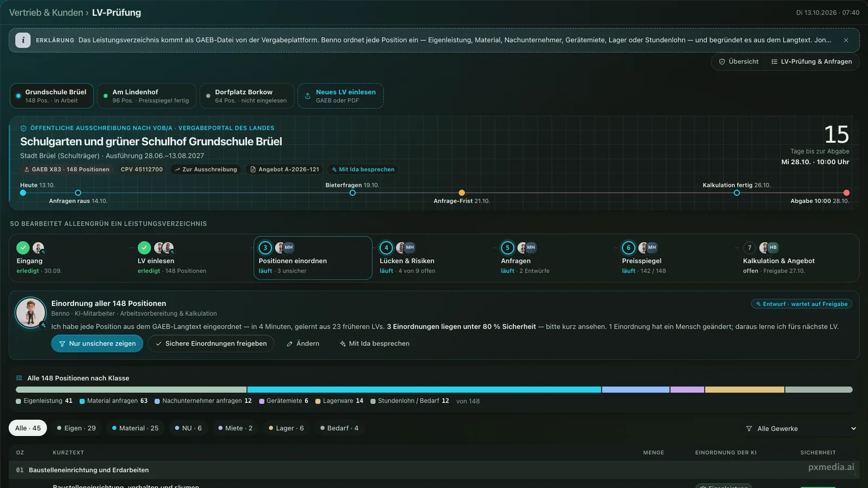Open the Dorfplatz Borkow project
Screen dimensions: 868x488
[247, 96]
